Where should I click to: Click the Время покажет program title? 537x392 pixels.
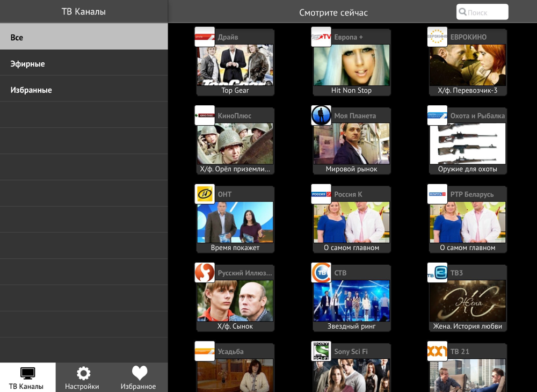(235, 248)
